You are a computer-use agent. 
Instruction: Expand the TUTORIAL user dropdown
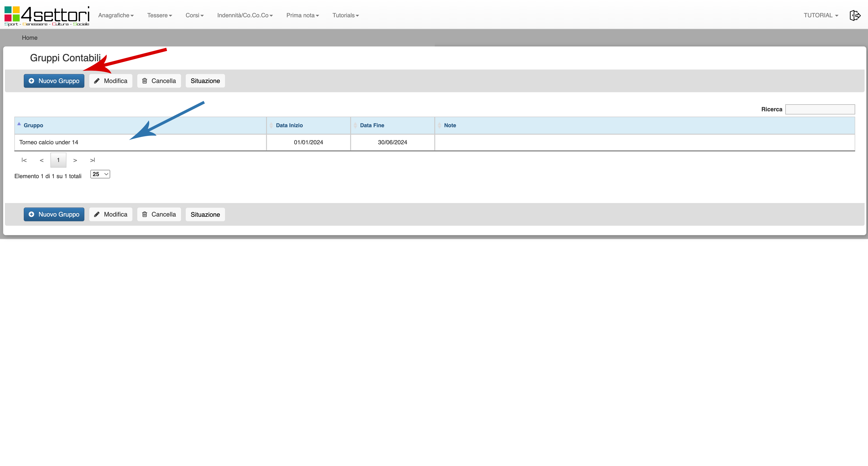[820, 16]
